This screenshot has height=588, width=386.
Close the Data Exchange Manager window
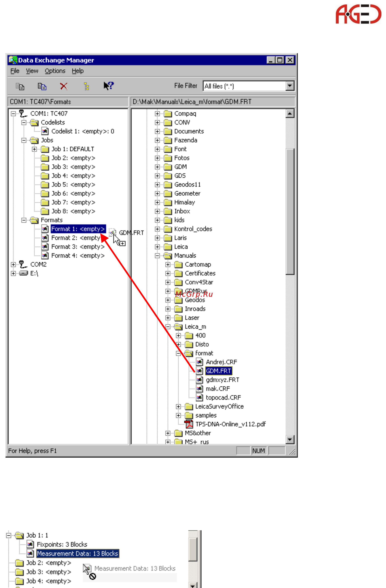[290, 60]
